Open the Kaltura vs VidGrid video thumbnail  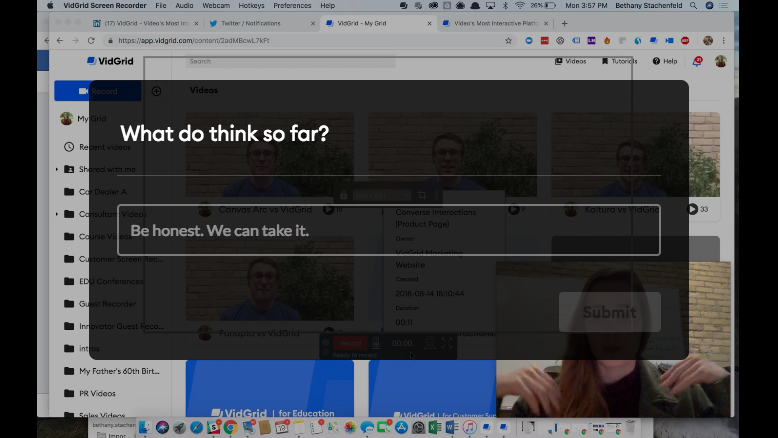click(x=636, y=154)
